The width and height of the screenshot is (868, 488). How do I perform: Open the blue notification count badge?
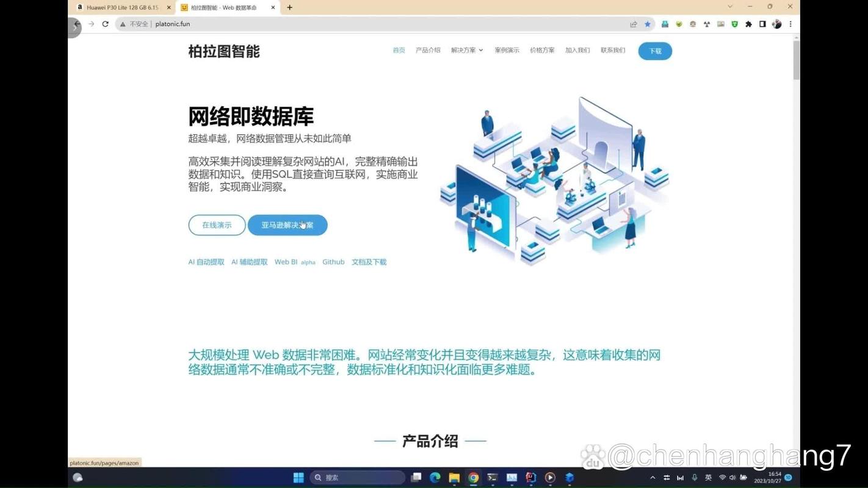pos(788,478)
